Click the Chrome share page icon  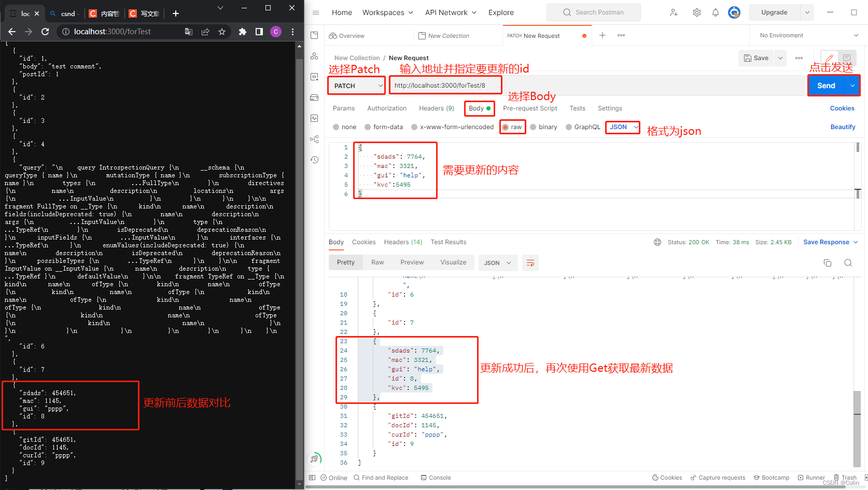(x=205, y=32)
